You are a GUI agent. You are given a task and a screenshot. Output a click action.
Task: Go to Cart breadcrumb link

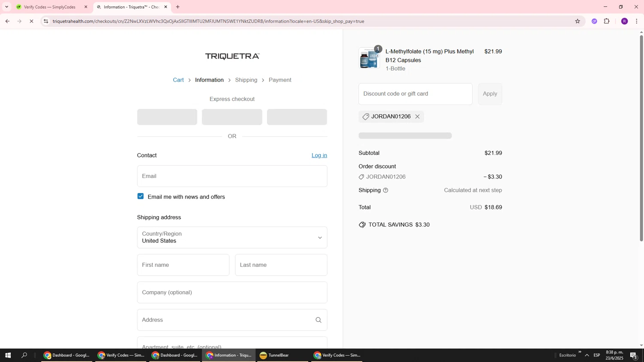pos(178,80)
